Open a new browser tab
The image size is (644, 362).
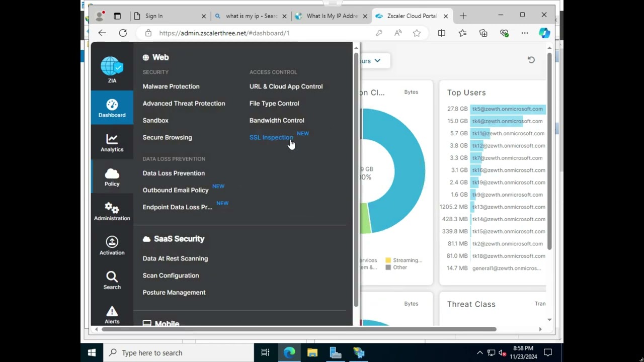[463, 16]
